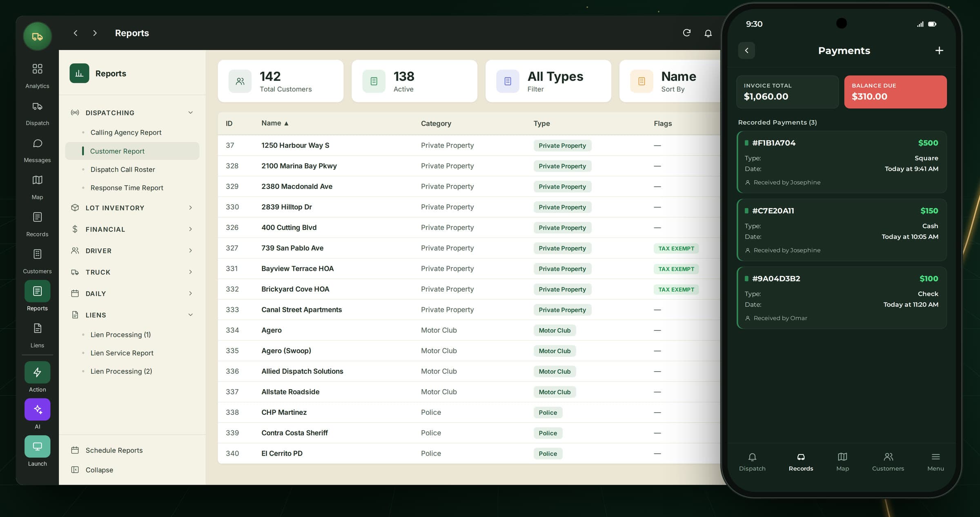
Task: Open notifications bell in header
Action: [708, 33]
